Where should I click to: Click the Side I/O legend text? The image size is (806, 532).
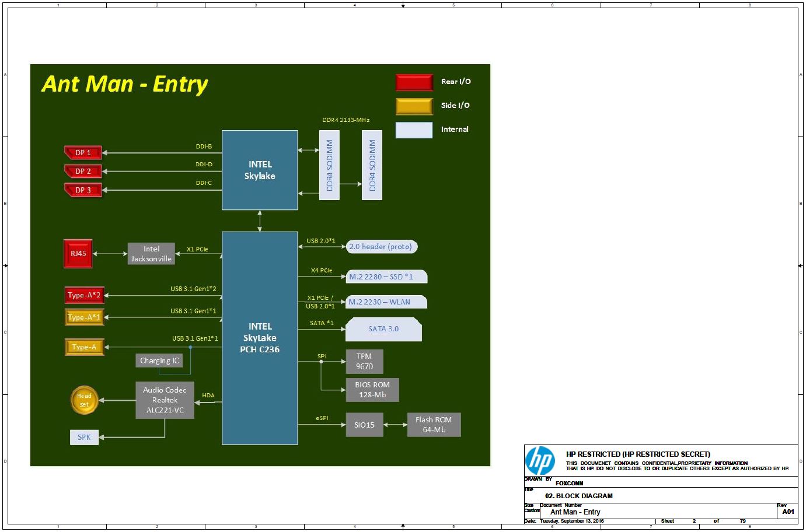point(455,106)
